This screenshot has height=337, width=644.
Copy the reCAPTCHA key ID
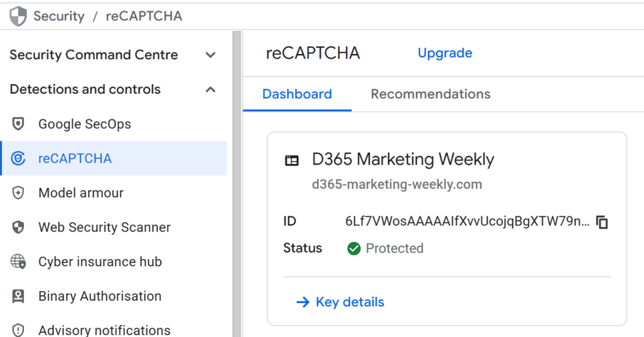[602, 221]
